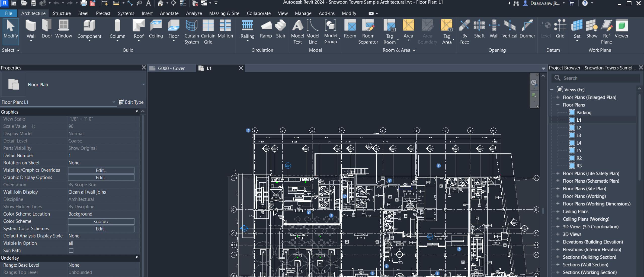The image size is (644, 277).
Task: Toggle the Sun Path checkbox
Action: click(71, 251)
